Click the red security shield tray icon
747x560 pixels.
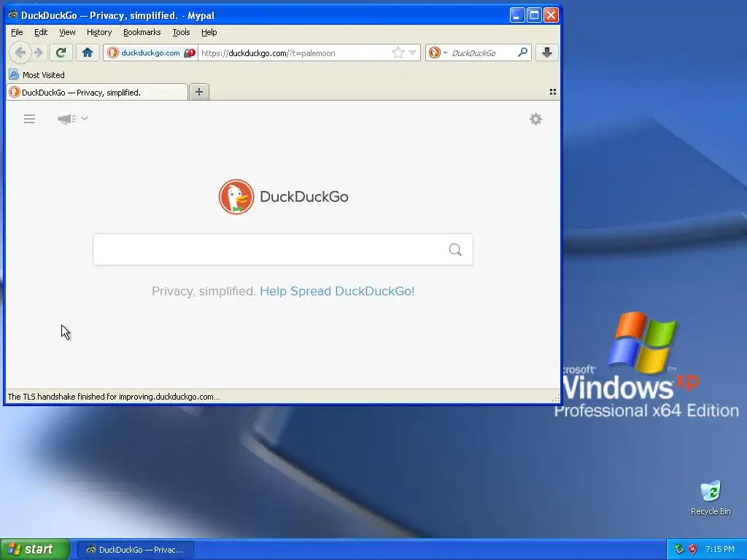(692, 549)
